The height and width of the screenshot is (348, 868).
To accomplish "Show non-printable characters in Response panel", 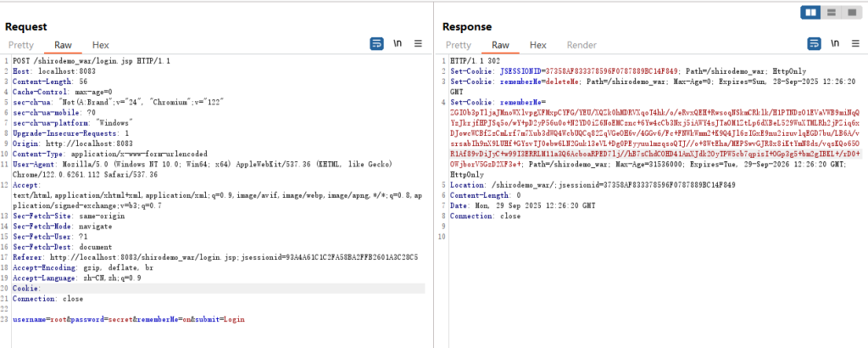I will [x=835, y=43].
